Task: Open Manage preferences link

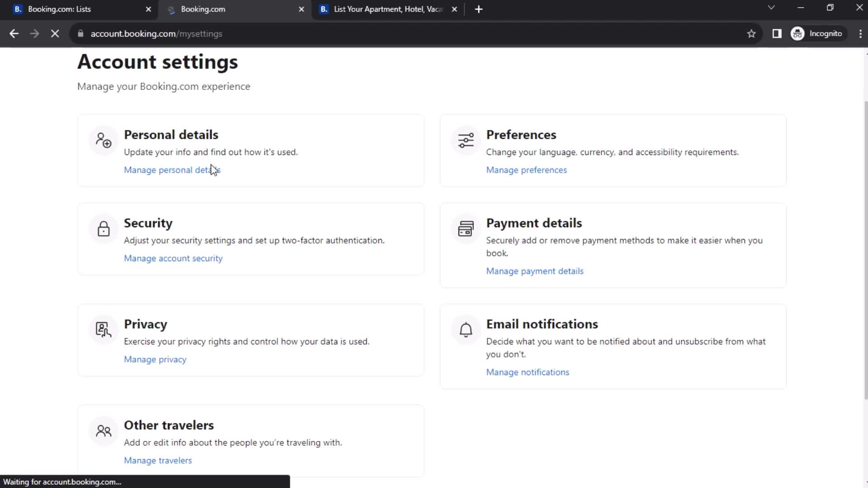Action: point(526,170)
